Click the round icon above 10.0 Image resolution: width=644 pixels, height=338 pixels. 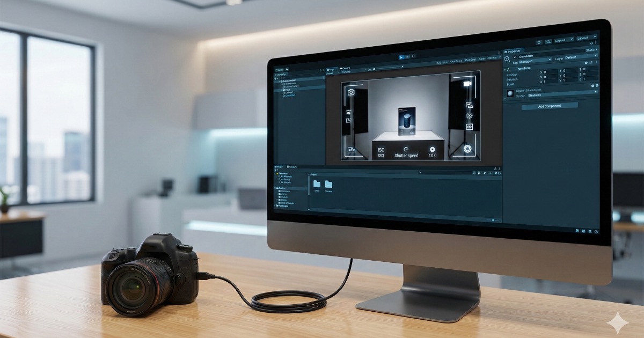433,149
